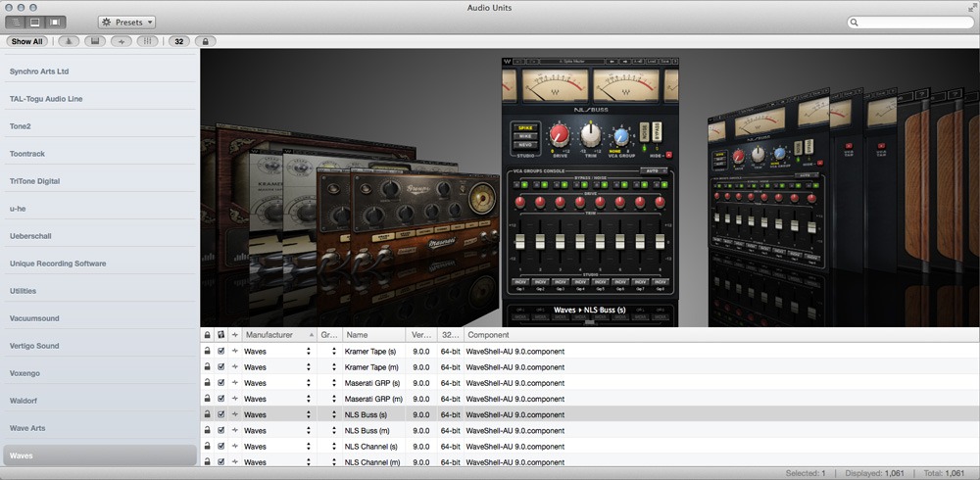Click the lock column header icon
Viewport: 980px width, 480px height.
click(x=208, y=335)
